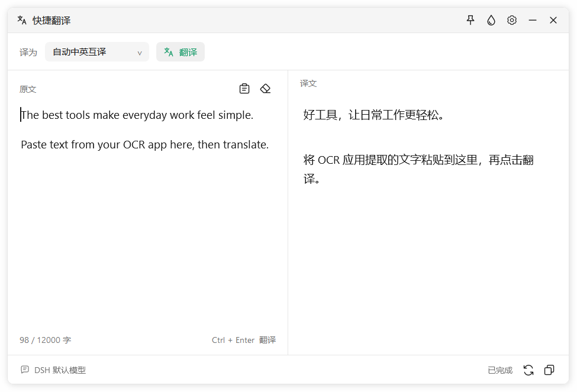Paste clipboard text with the clipboard icon
The width and height of the screenshot is (577, 392).
244,89
